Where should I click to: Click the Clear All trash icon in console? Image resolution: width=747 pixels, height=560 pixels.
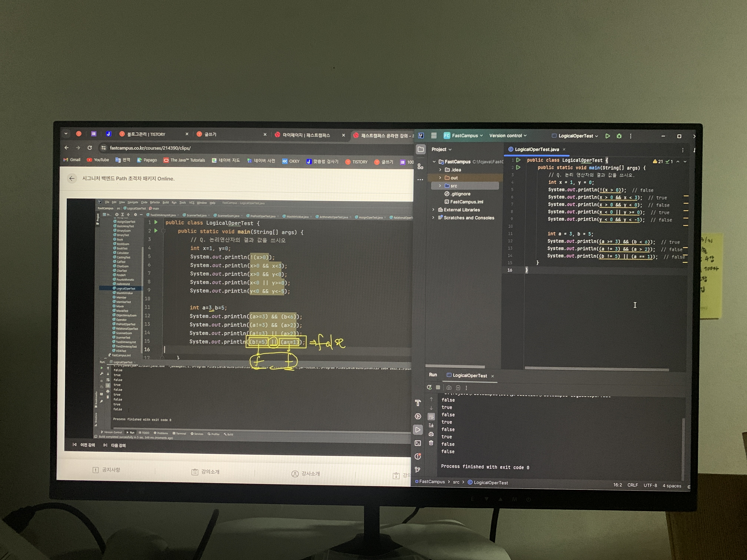431,443
